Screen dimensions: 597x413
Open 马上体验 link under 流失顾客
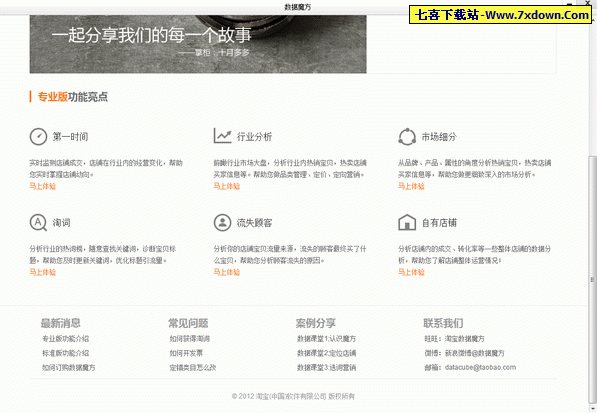(227, 272)
